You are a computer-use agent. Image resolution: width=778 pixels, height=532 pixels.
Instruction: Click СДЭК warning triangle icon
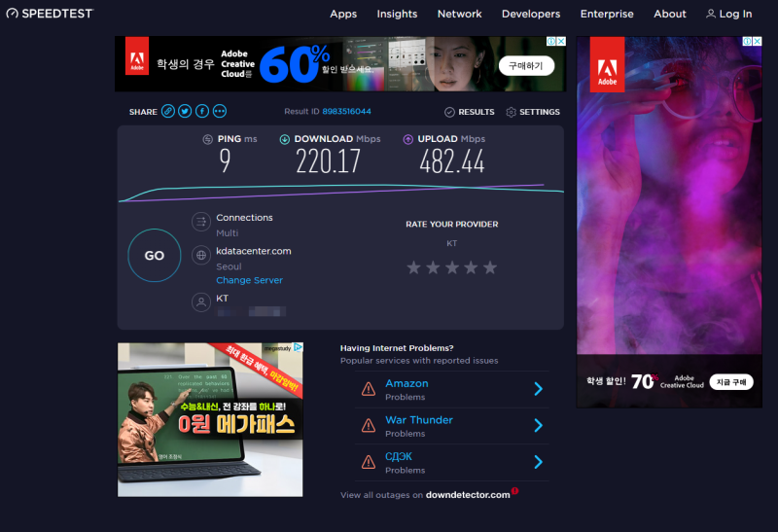pyautogui.click(x=369, y=462)
